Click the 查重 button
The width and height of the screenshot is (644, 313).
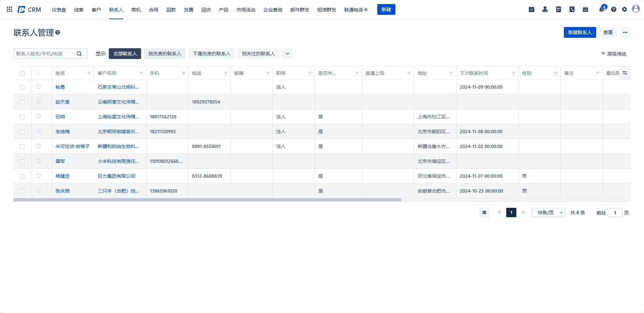point(608,32)
